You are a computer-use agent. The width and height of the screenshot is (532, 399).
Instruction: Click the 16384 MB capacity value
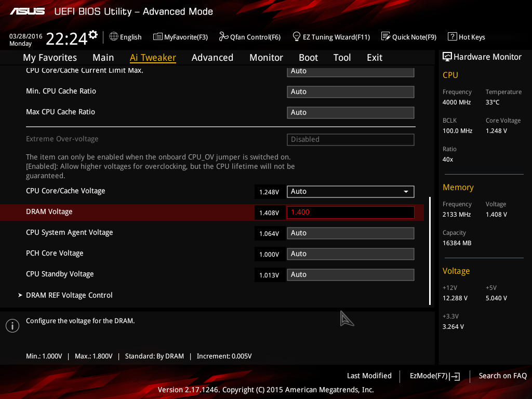click(x=457, y=243)
